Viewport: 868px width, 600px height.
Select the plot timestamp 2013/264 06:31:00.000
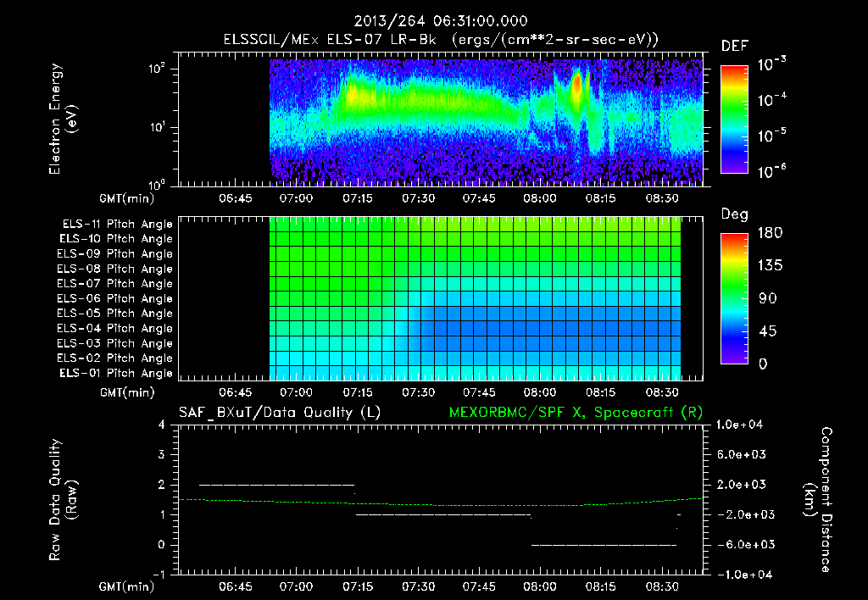(441, 21)
